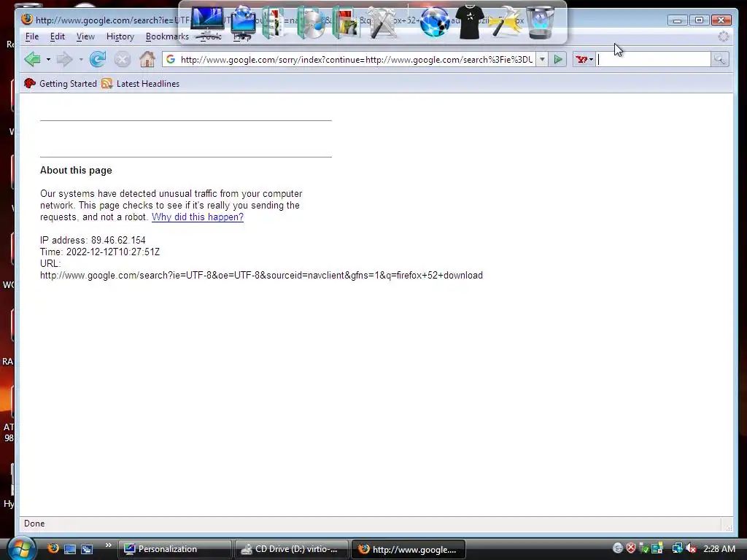This screenshot has width=747, height=560.
Task: Open the pictures folder dock icon
Action: (346, 23)
